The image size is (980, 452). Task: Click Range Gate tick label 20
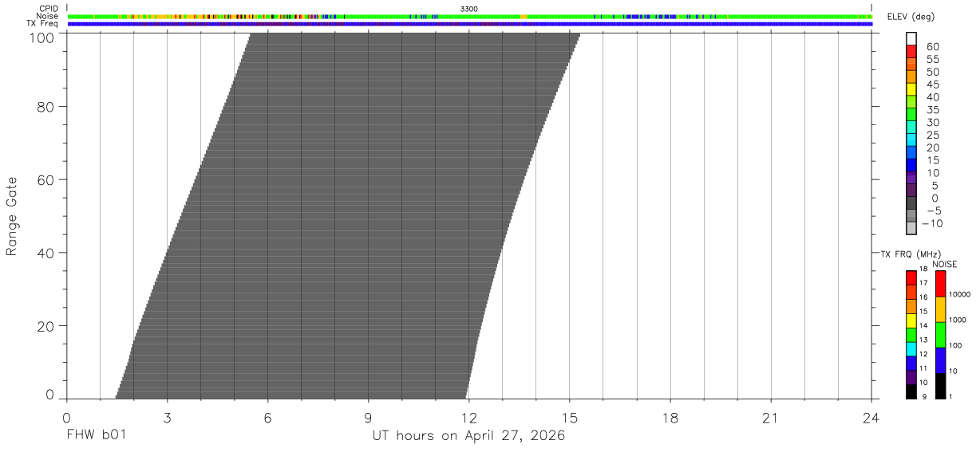(x=45, y=326)
